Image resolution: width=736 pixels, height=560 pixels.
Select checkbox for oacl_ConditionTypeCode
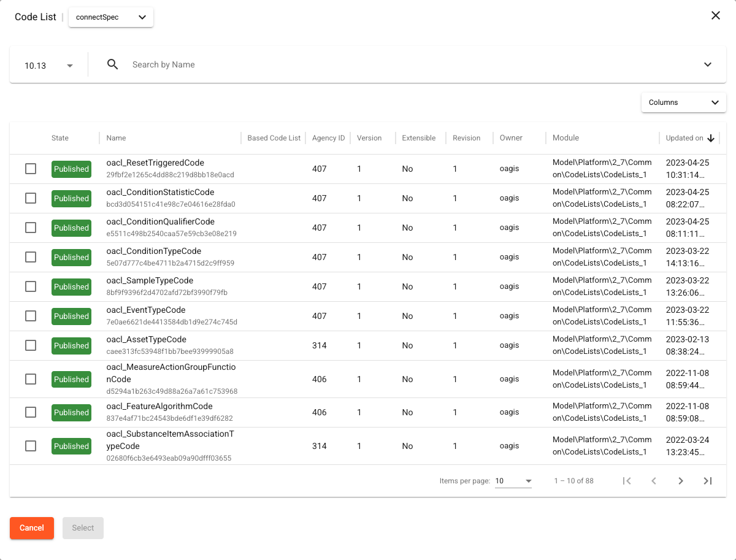[31, 257]
